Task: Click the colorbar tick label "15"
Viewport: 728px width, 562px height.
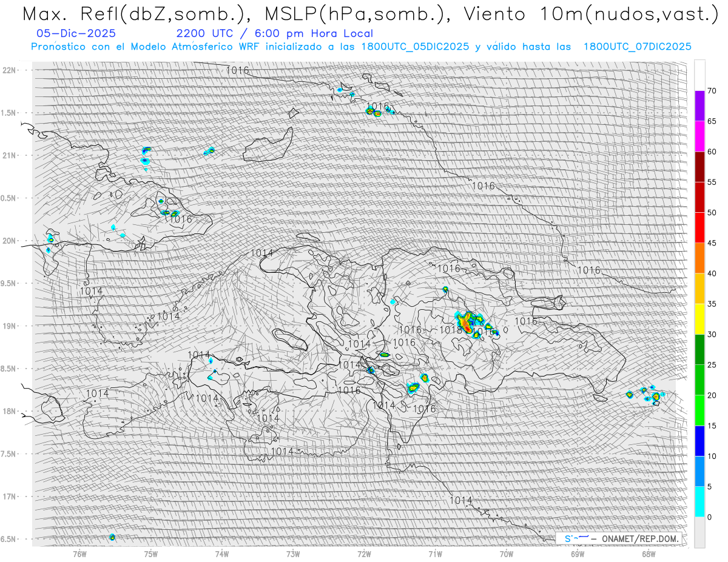Action: [x=712, y=426]
